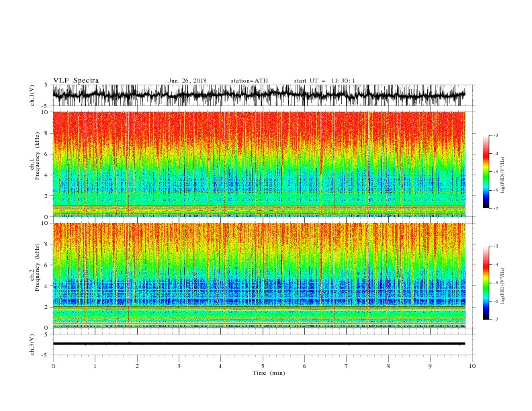Click the "VLF Spectra" plot title
The image size is (532, 411).
coord(76,81)
